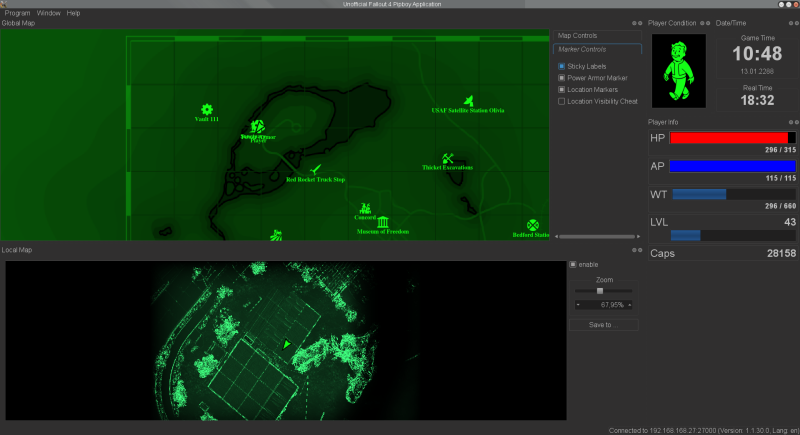Click the map controls horizontal scrollbar thumb

tap(597, 237)
